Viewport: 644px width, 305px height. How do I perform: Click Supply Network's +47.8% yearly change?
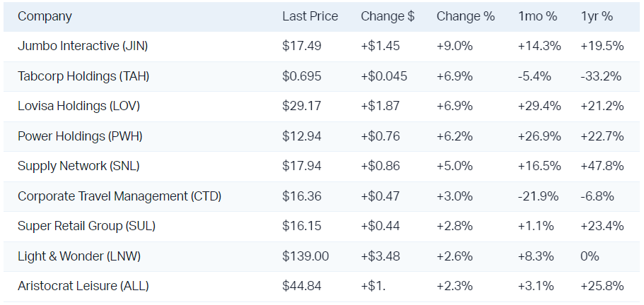[602, 166]
